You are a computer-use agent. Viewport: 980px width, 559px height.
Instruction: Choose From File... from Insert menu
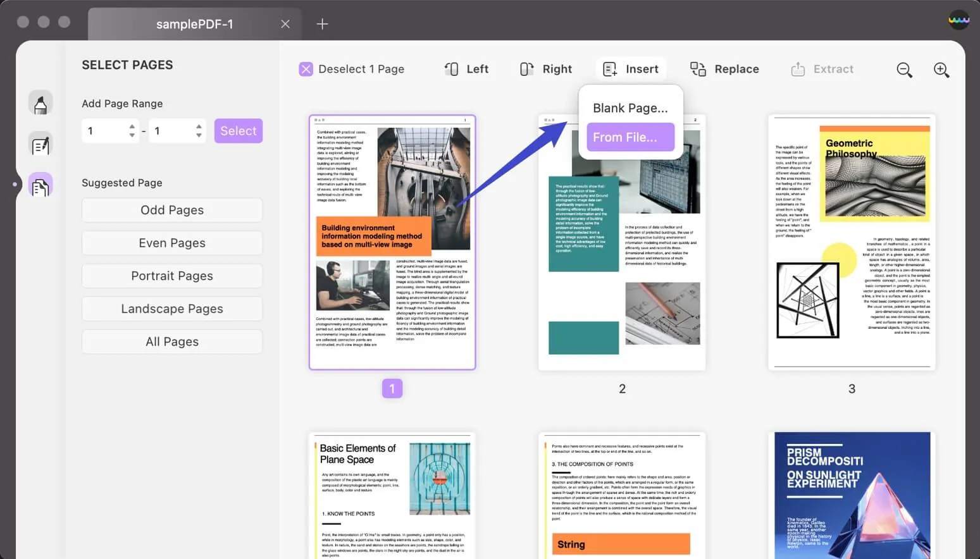tap(630, 137)
